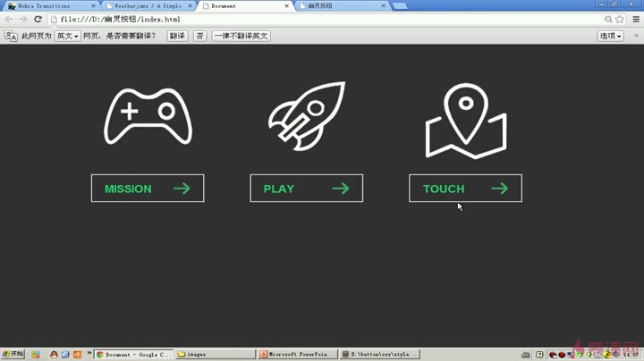Click the green arrow in the PLAY button
The image size is (644, 361).
341,189
